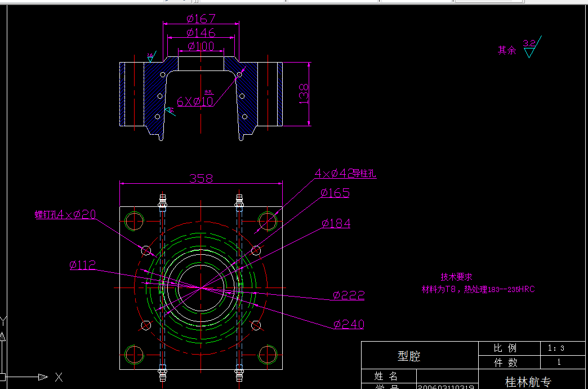The height and width of the screenshot is (389, 588).
Task: Click the 件数 label in title block
Action: pos(506,363)
